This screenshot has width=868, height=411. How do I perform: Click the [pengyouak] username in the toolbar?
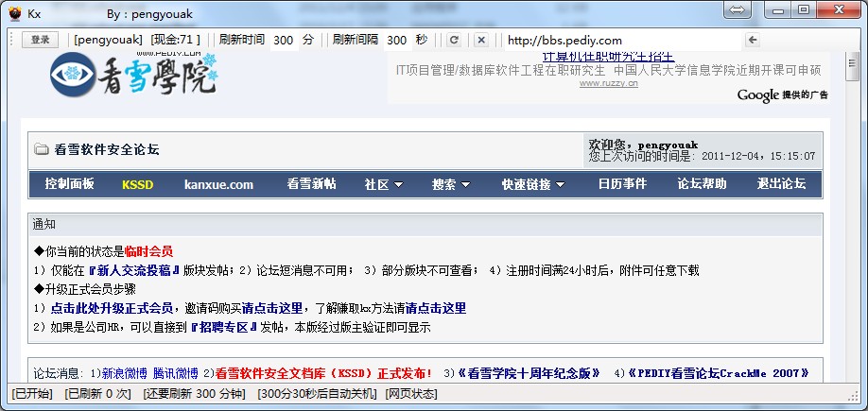(108, 40)
